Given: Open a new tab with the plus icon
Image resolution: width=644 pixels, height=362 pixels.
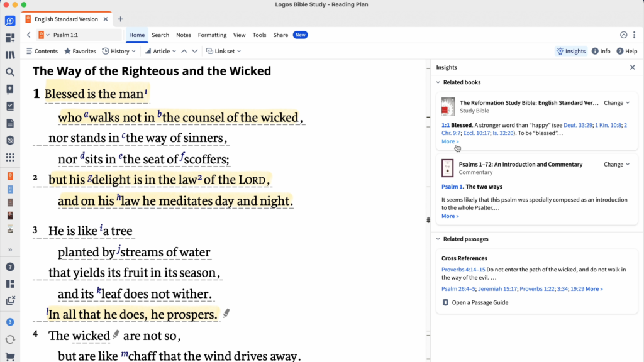Looking at the screenshot, I should (x=121, y=19).
